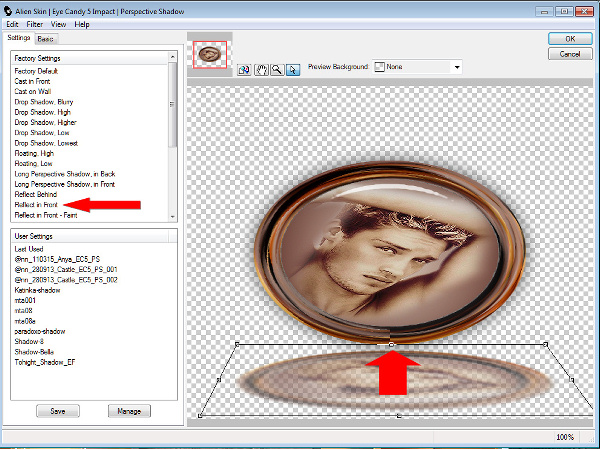Open the Preview Background dropdown

pyautogui.click(x=457, y=67)
